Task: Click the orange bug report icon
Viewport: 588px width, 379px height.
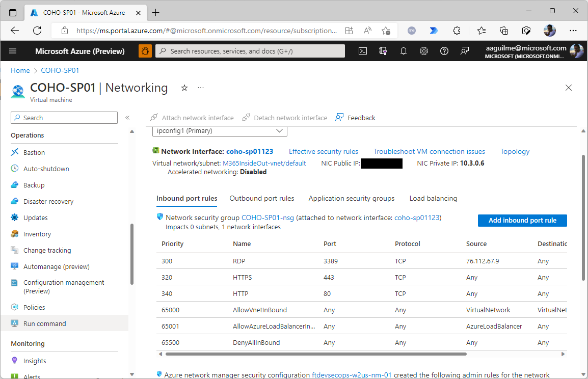Action: coord(145,51)
